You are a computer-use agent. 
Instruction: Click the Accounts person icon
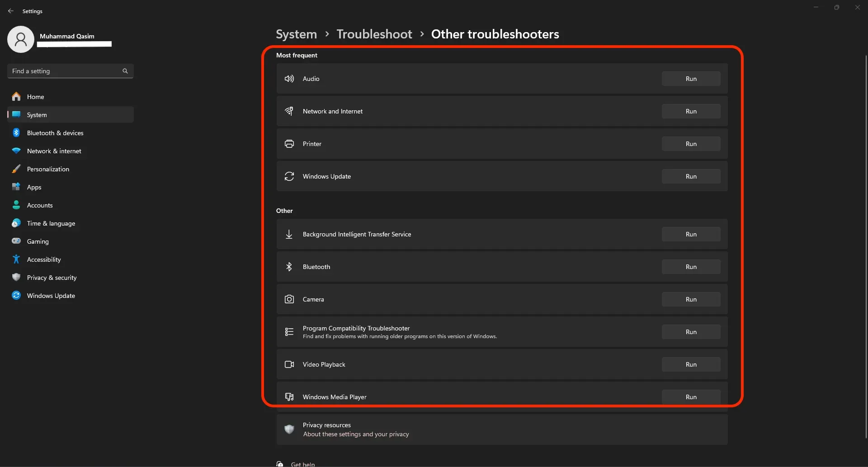(x=16, y=205)
